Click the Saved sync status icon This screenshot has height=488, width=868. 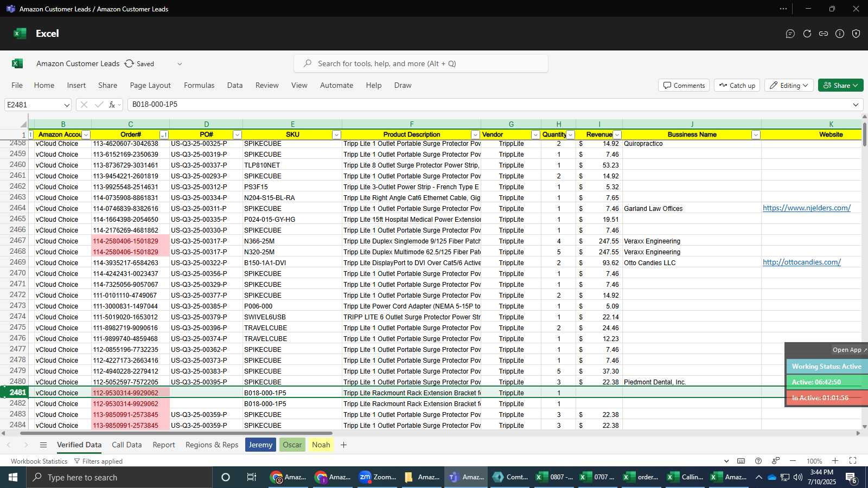[x=129, y=63]
